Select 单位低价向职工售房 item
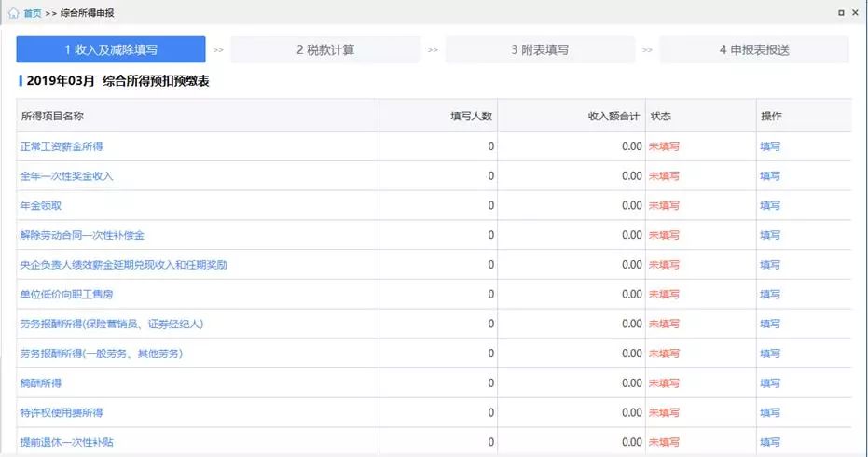This screenshot has height=457, width=868. point(67,295)
